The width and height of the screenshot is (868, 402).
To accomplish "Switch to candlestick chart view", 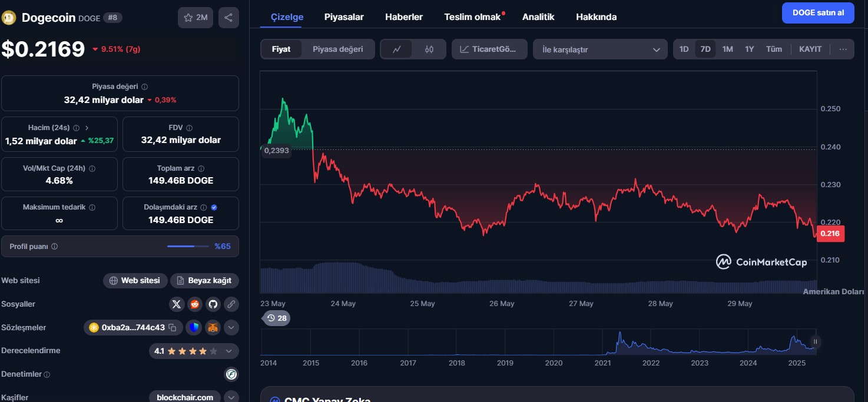I will click(429, 49).
